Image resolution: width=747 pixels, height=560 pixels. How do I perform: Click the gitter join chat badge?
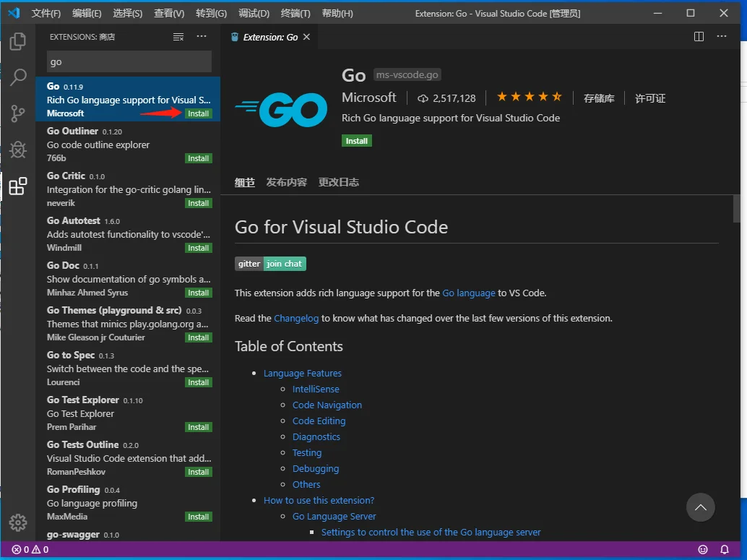270,264
